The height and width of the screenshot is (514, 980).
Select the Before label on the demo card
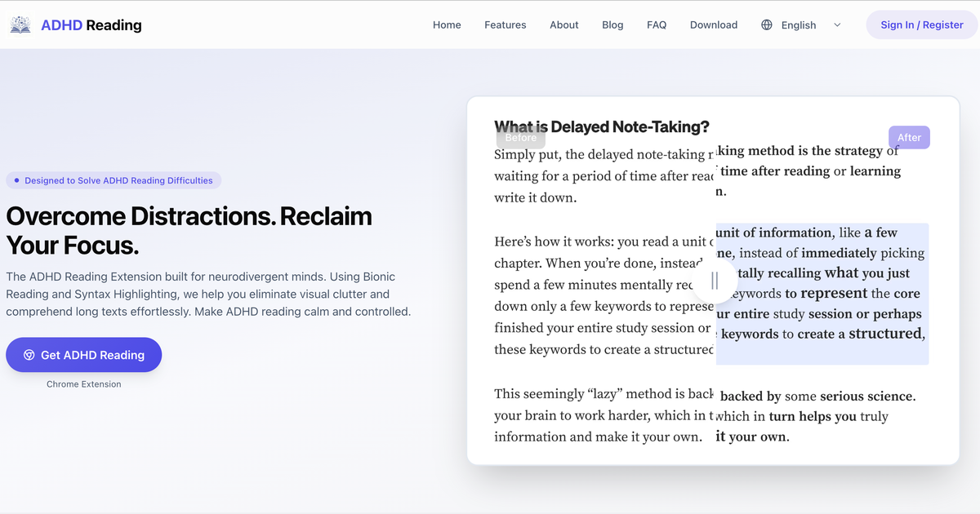tap(520, 137)
